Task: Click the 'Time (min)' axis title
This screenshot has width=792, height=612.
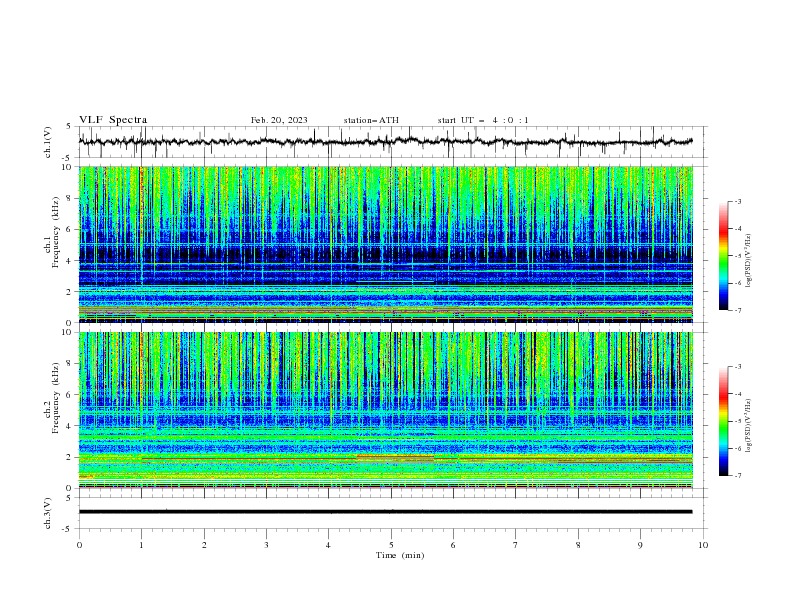Action: tap(400, 555)
